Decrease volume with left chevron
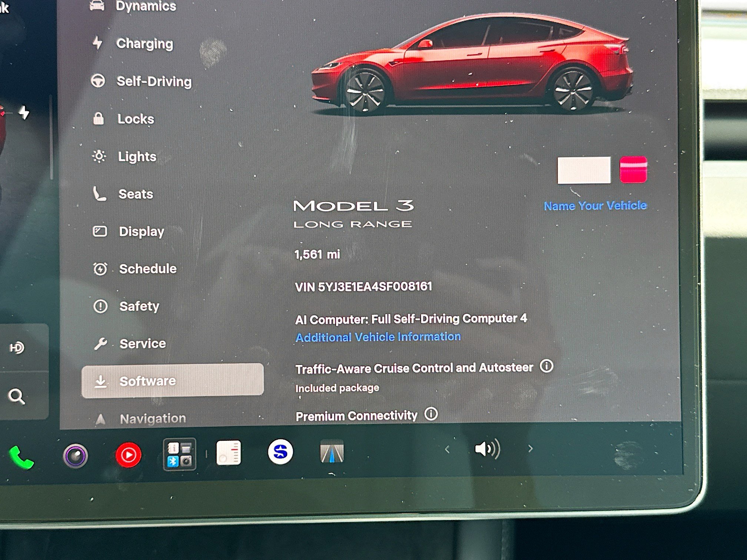The width and height of the screenshot is (747, 560). 447,450
